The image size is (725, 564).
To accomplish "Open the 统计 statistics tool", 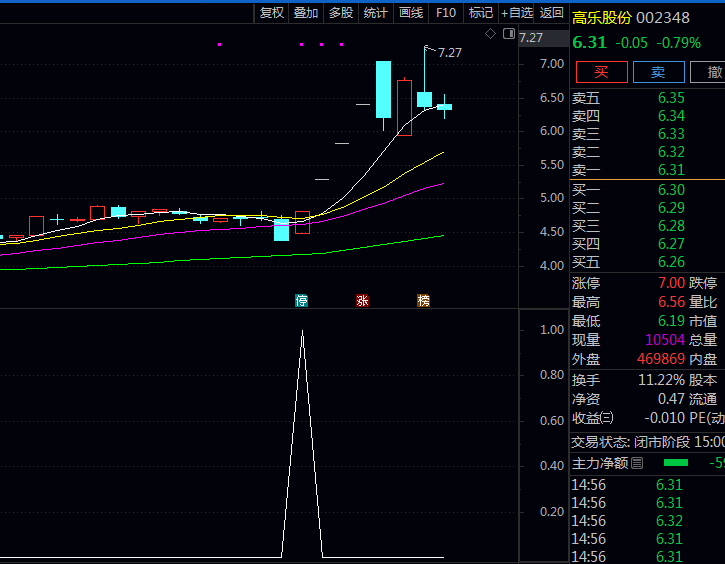I will click(x=375, y=13).
